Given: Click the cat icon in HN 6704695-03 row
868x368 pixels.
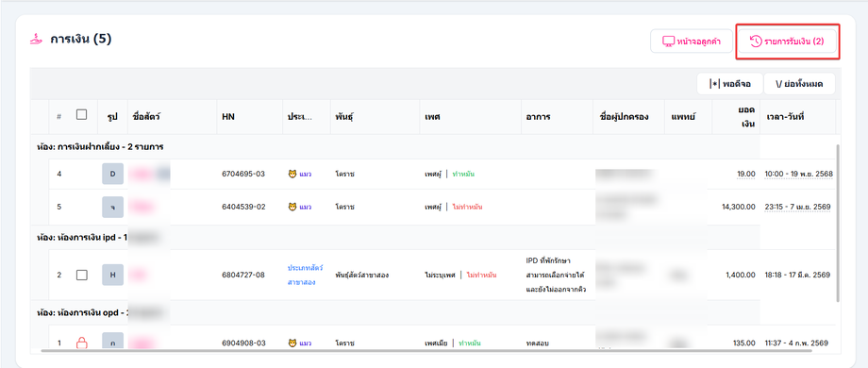Looking at the screenshot, I should 292,174.
